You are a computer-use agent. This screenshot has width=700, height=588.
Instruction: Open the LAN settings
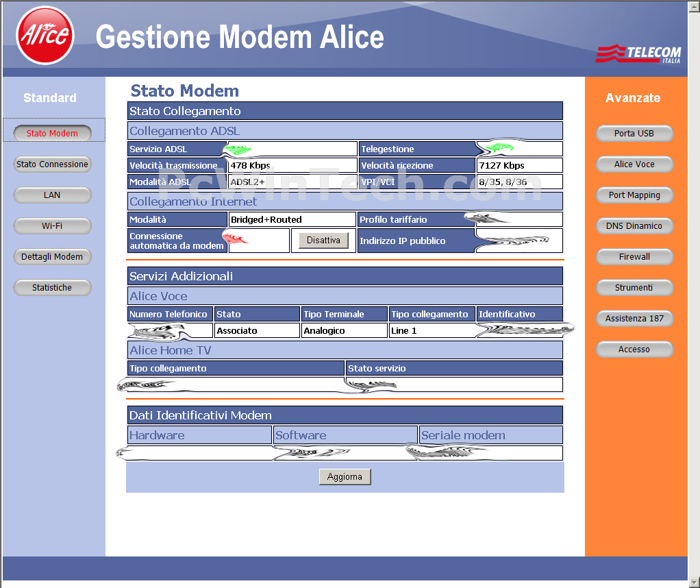point(52,195)
